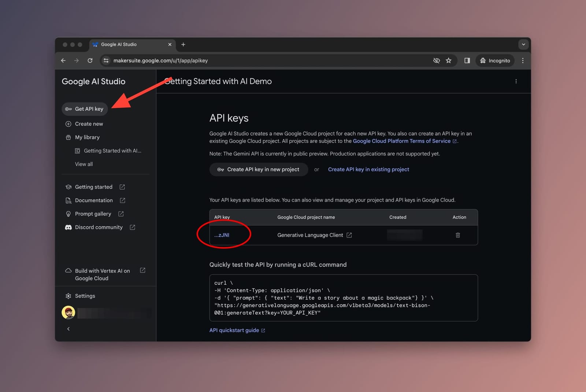Open external link icon beside Generative Language Client
This screenshot has width=586, height=392.
click(349, 235)
